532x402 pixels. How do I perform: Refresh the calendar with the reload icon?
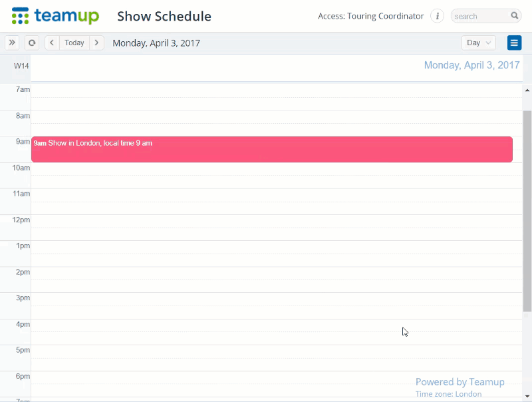[x=32, y=43]
